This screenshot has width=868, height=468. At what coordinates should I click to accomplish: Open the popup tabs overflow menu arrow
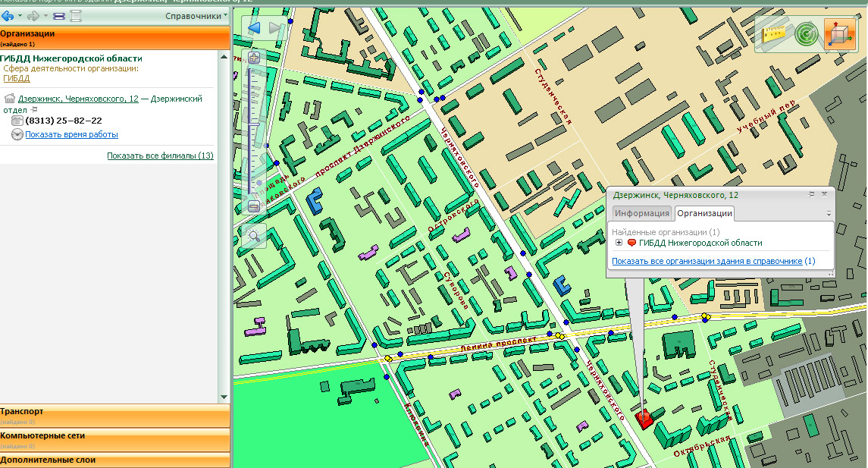coord(829,214)
